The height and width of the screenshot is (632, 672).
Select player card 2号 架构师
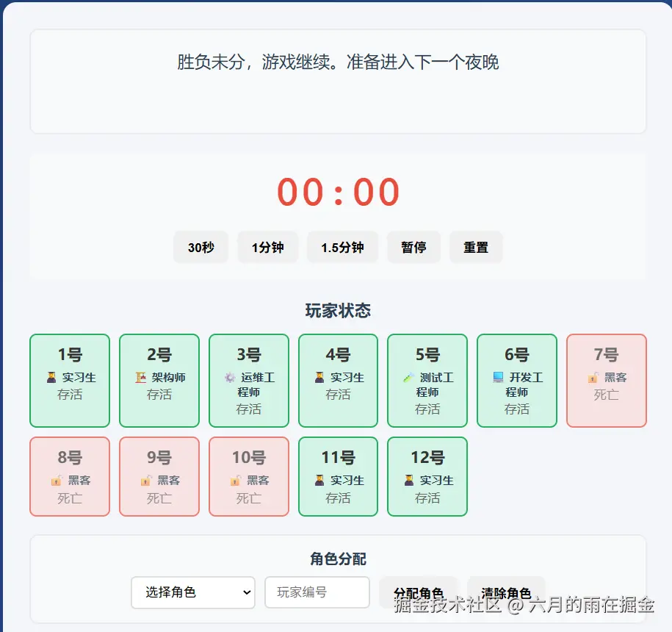[159, 381]
